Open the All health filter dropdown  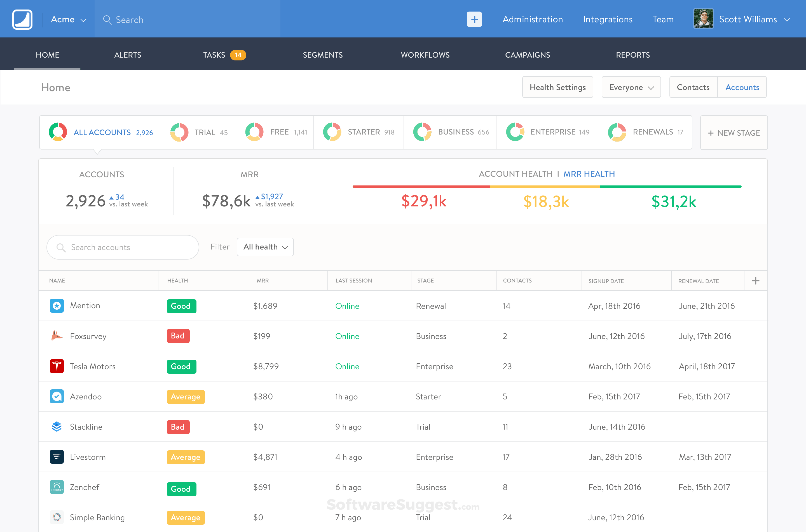click(x=265, y=247)
